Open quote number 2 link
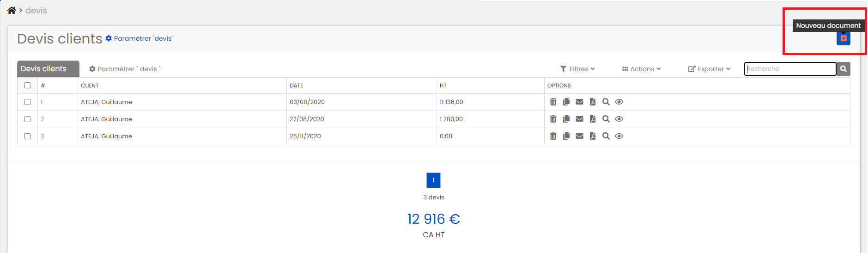Screen dimensions: 868x253 tap(42, 119)
